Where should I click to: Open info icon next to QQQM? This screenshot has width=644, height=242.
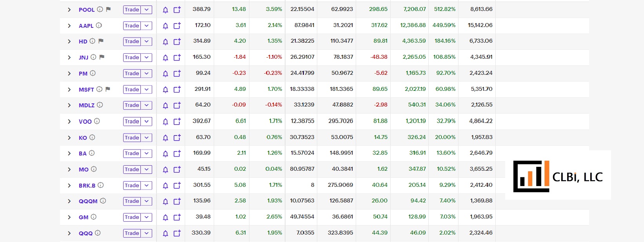tap(103, 201)
